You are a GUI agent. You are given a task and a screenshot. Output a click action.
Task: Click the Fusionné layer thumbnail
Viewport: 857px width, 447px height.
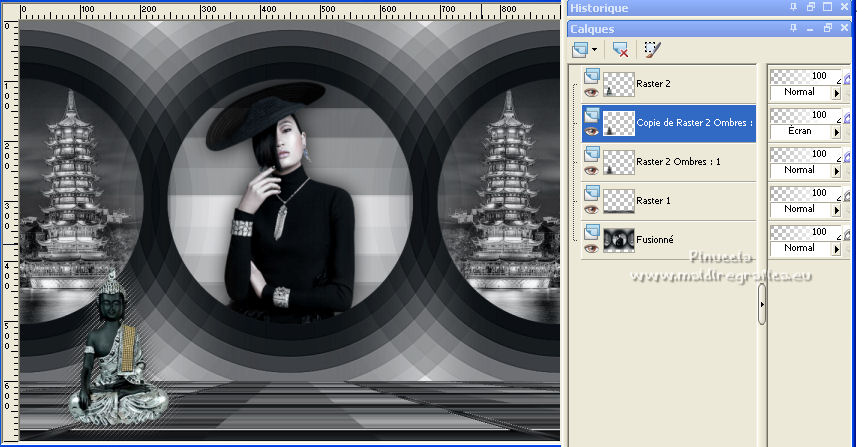619,240
